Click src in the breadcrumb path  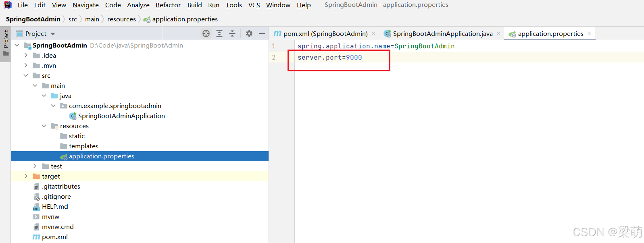click(x=73, y=19)
